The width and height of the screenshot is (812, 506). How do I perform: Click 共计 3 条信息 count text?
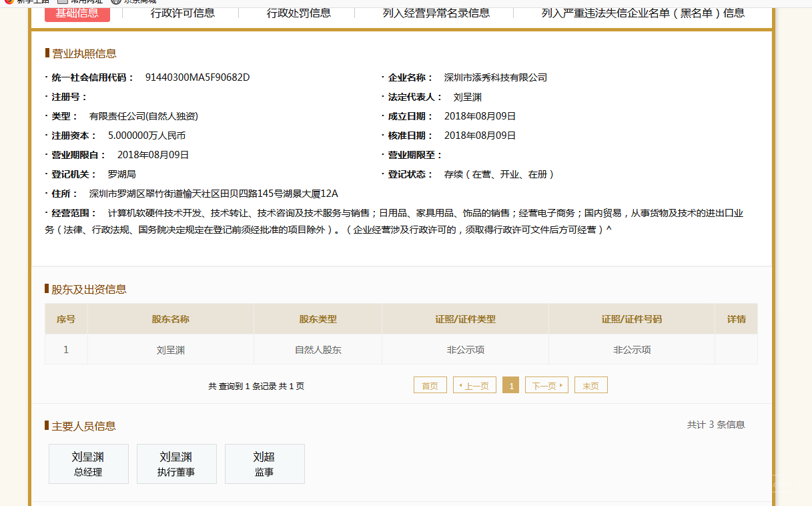[x=716, y=425]
